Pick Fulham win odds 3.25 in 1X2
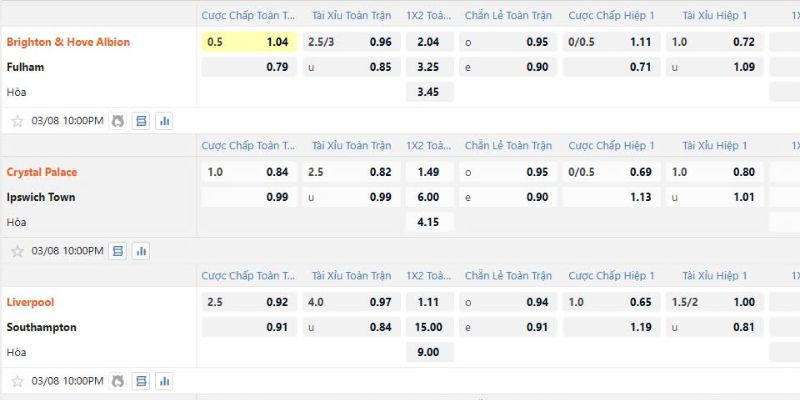The image size is (800, 400). (430, 67)
